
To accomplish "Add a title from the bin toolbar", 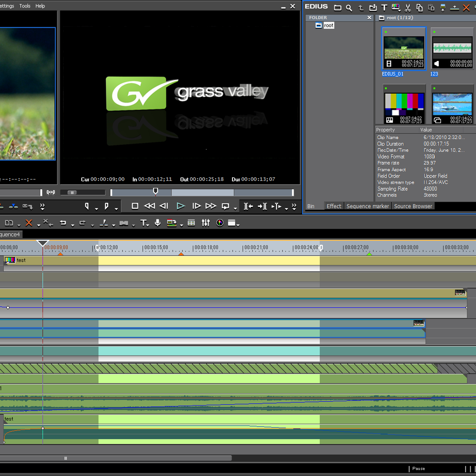I will [384, 8].
